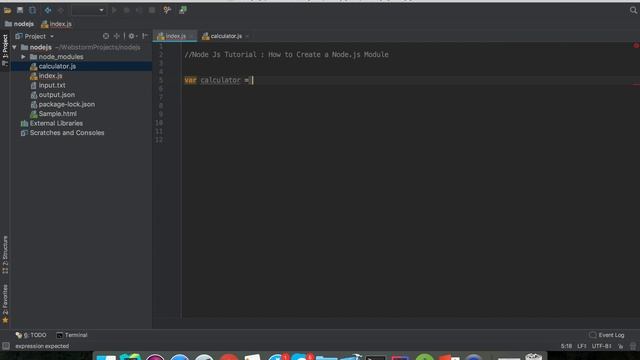
Task: Click the version control tools icon
Action: [x=167, y=10]
